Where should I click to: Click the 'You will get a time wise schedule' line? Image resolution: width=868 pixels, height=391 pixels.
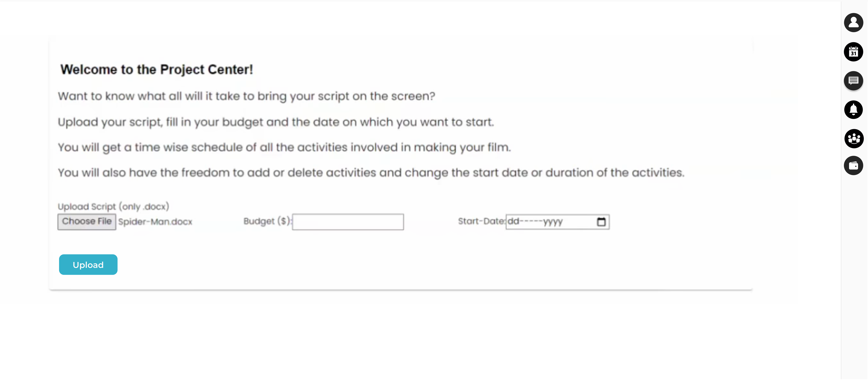click(x=284, y=147)
